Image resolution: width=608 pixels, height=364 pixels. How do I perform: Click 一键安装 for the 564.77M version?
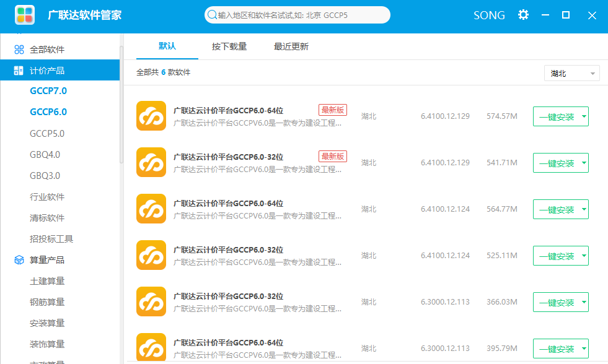point(557,209)
